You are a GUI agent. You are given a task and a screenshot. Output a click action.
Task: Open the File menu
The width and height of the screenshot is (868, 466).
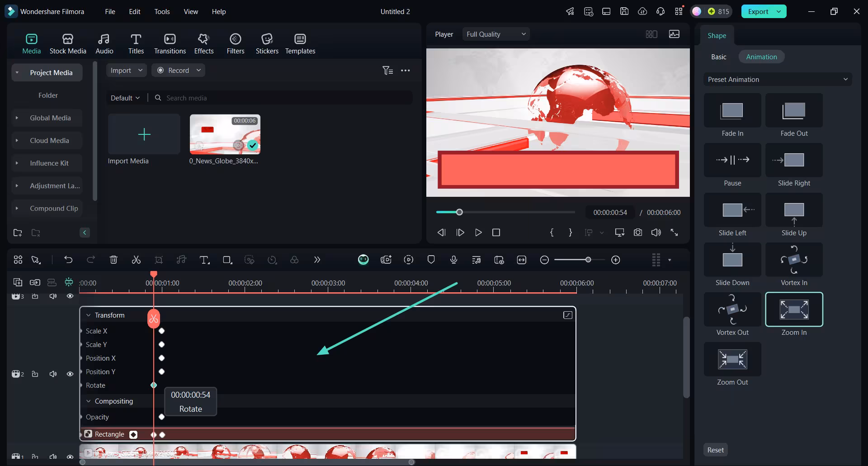point(110,12)
